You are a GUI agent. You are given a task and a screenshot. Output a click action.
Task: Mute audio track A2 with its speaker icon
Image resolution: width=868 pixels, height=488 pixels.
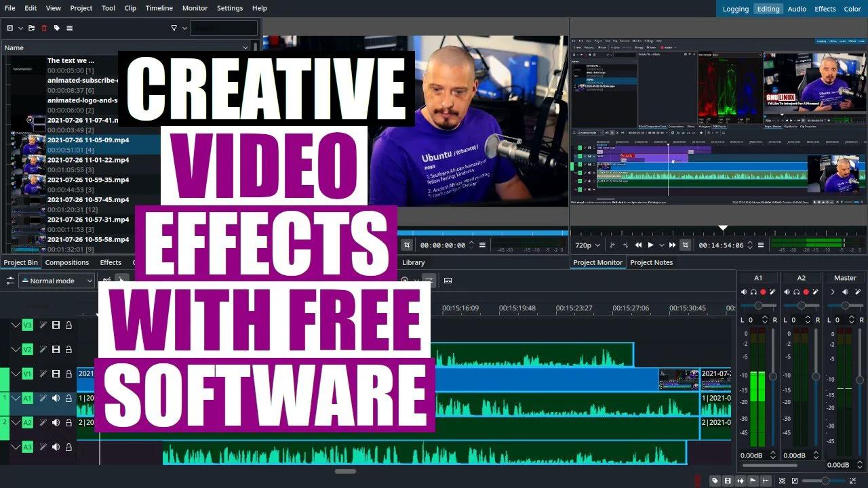click(56, 423)
